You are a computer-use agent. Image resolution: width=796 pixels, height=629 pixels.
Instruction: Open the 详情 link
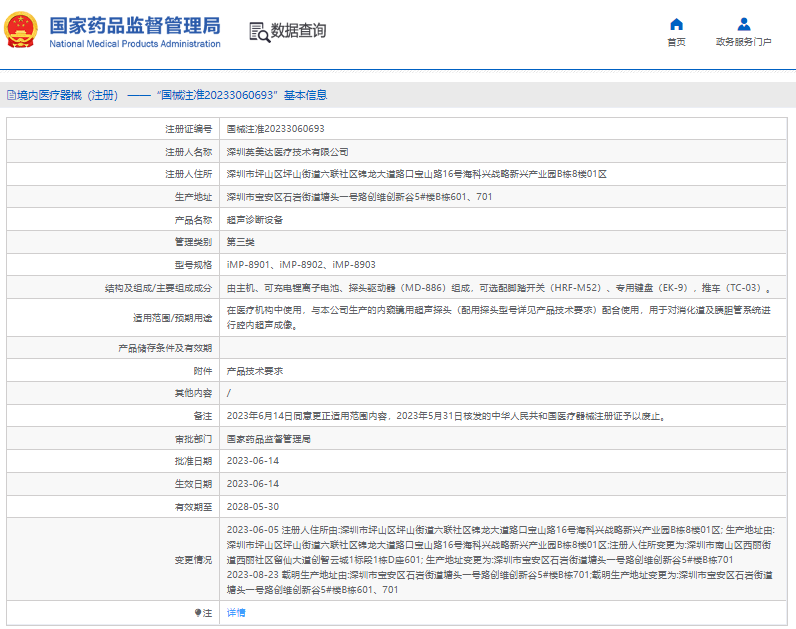(236, 613)
